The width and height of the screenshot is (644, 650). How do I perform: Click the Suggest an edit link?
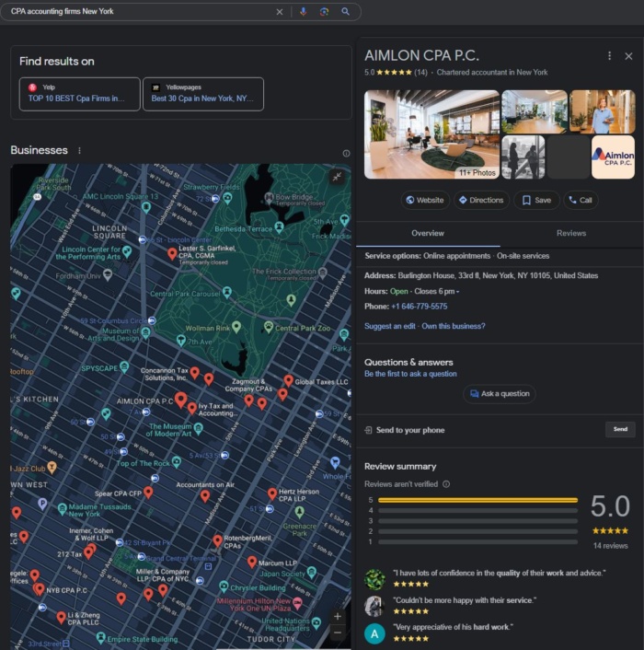[x=390, y=326]
